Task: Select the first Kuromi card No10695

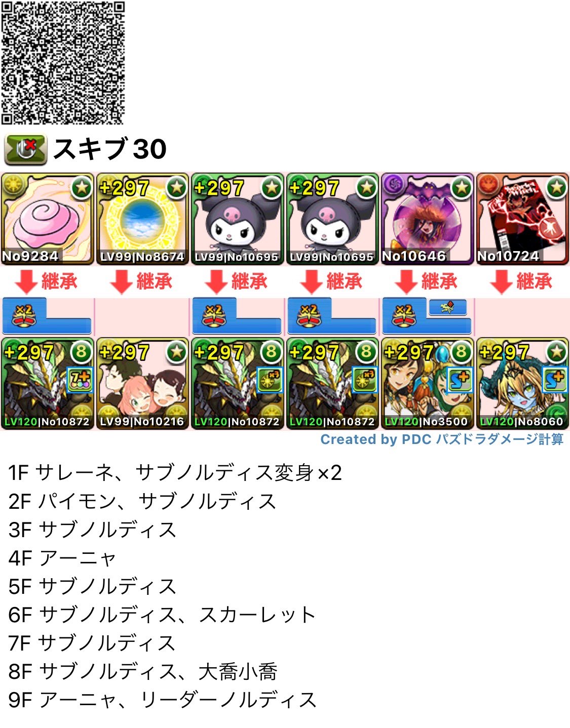Action: [x=238, y=219]
